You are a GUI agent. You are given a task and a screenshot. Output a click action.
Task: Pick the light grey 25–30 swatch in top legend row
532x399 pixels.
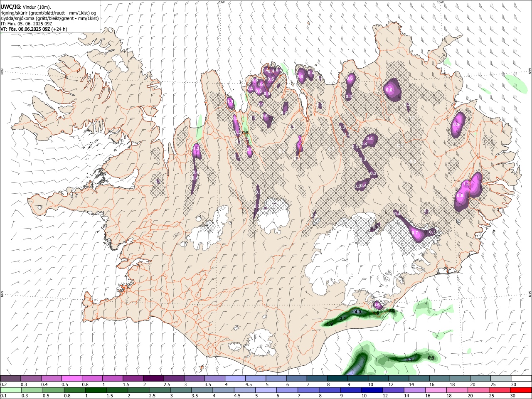501,379
